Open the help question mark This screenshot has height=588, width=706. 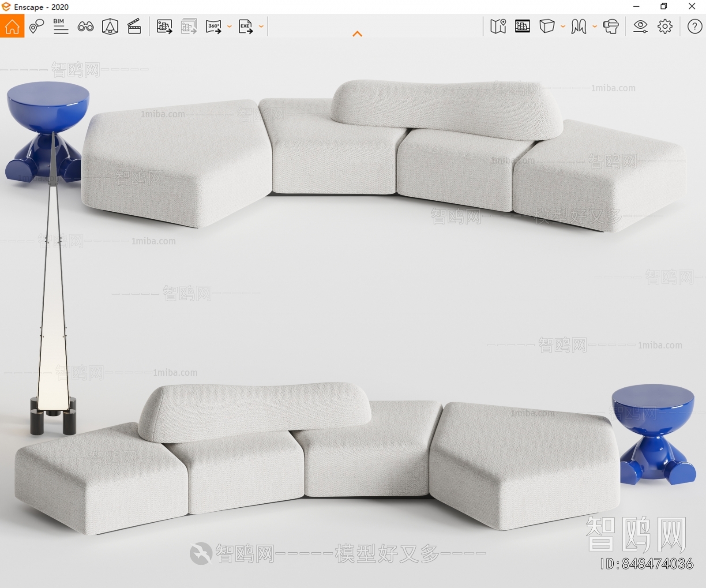[695, 26]
